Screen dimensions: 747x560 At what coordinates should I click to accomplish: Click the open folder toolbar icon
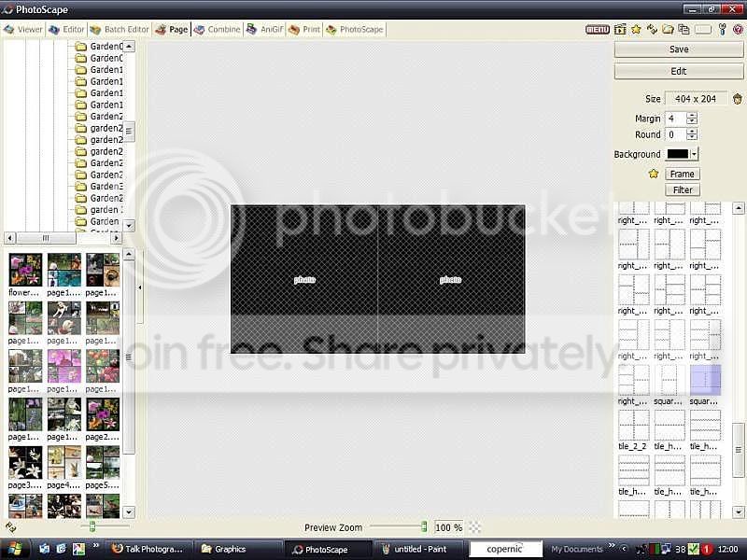click(x=668, y=29)
